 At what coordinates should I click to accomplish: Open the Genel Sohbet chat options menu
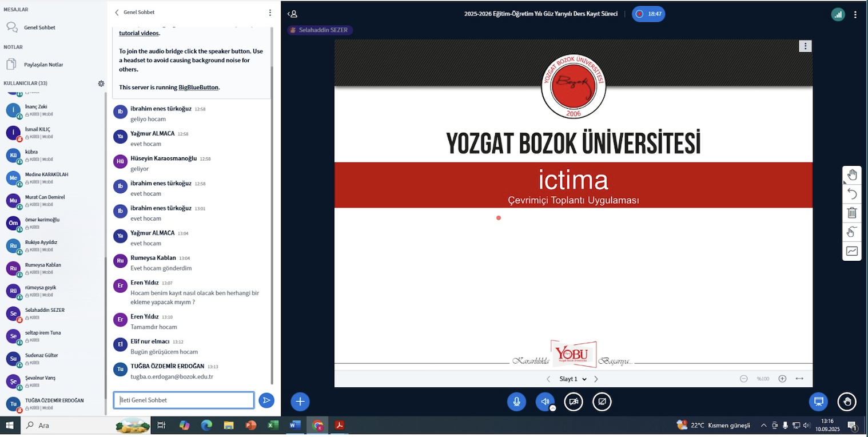[270, 12]
